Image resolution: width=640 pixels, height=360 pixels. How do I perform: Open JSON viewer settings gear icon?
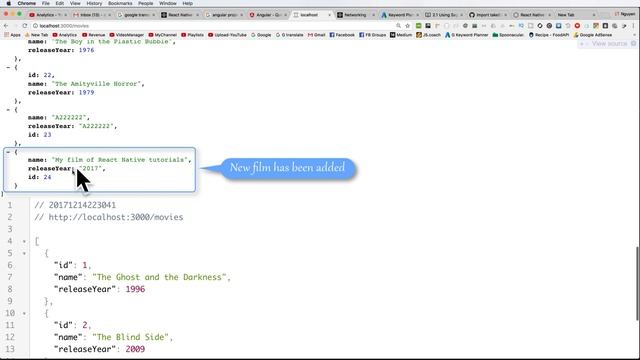(633, 43)
